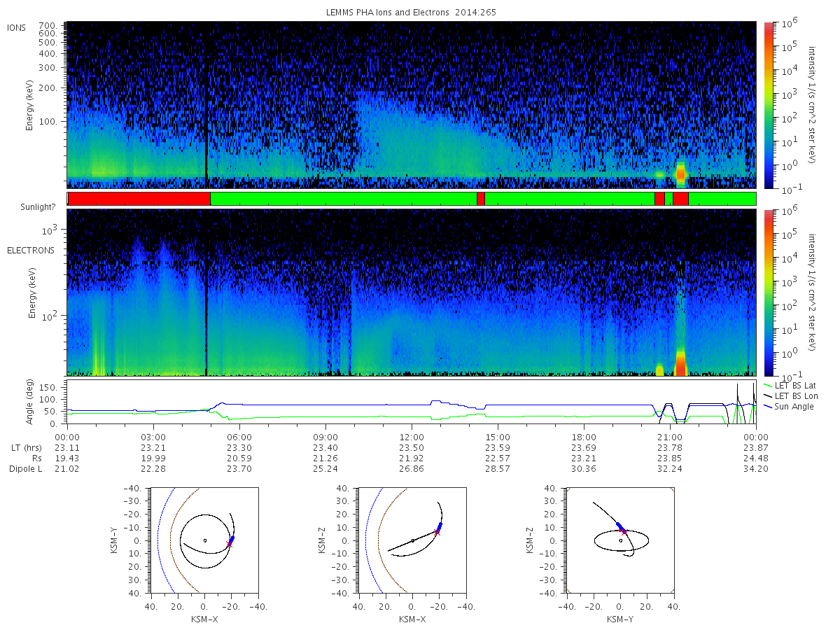
Task: Click the small red sunlight segment near 14:30
Action: click(x=480, y=199)
